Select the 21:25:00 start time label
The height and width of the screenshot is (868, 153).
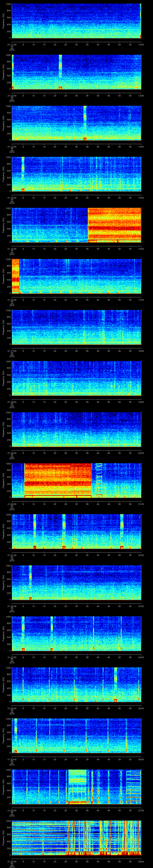pyautogui.click(x=12, y=759)
